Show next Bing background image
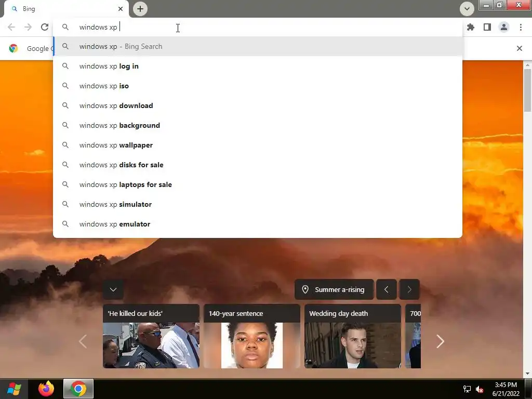 pyautogui.click(x=409, y=289)
